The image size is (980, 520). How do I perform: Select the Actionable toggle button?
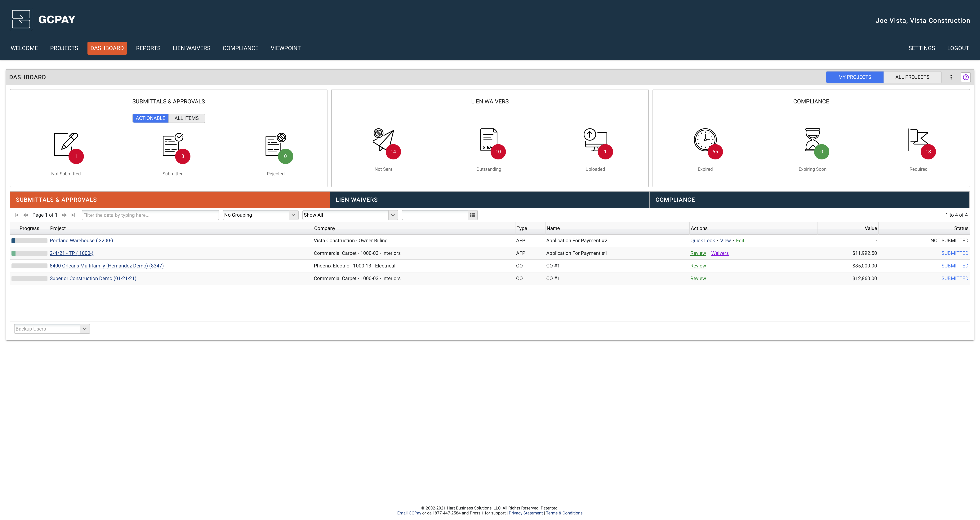151,118
